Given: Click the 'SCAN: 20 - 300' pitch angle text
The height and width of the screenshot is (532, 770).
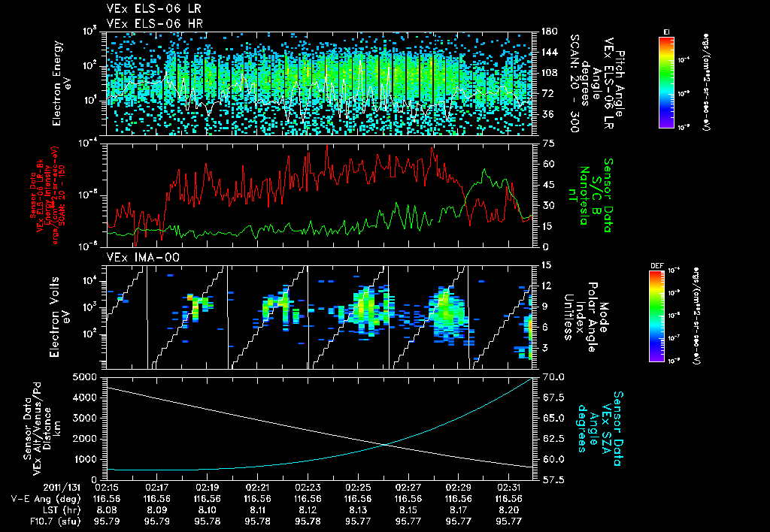Looking at the screenshot, I should (x=574, y=83).
